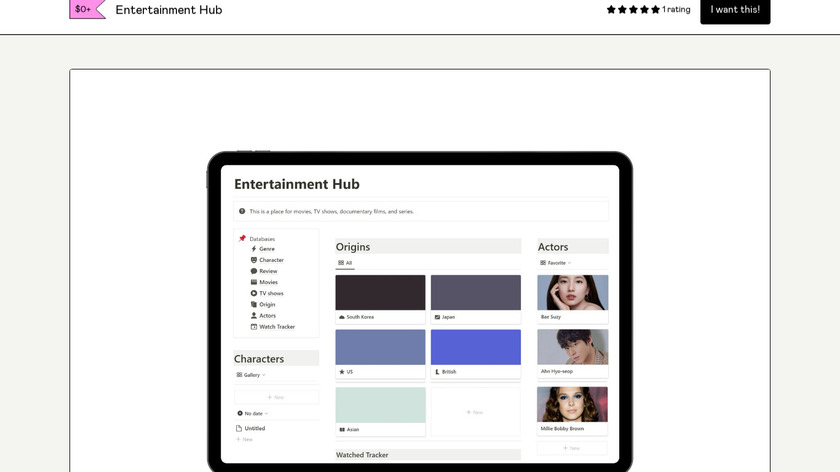Click the pushpin icon next to Databases
Viewport: 840px width, 472px height.
[242, 238]
